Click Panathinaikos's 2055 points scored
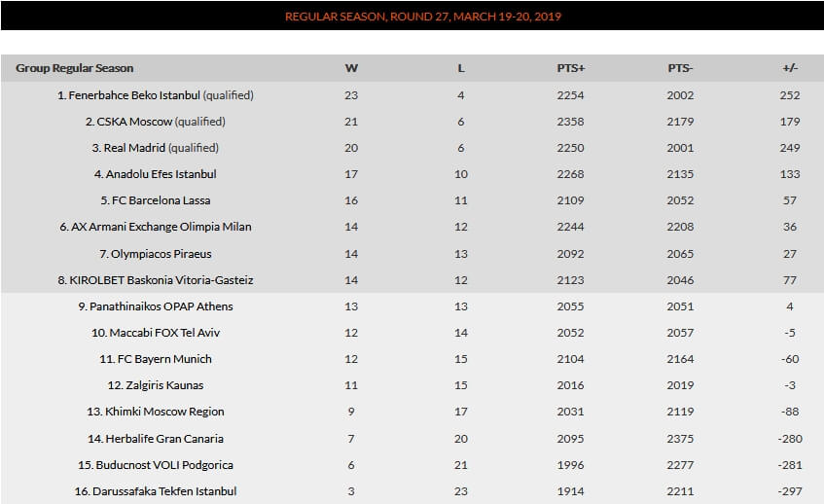Screen dimensions: 824x504 (x=571, y=306)
